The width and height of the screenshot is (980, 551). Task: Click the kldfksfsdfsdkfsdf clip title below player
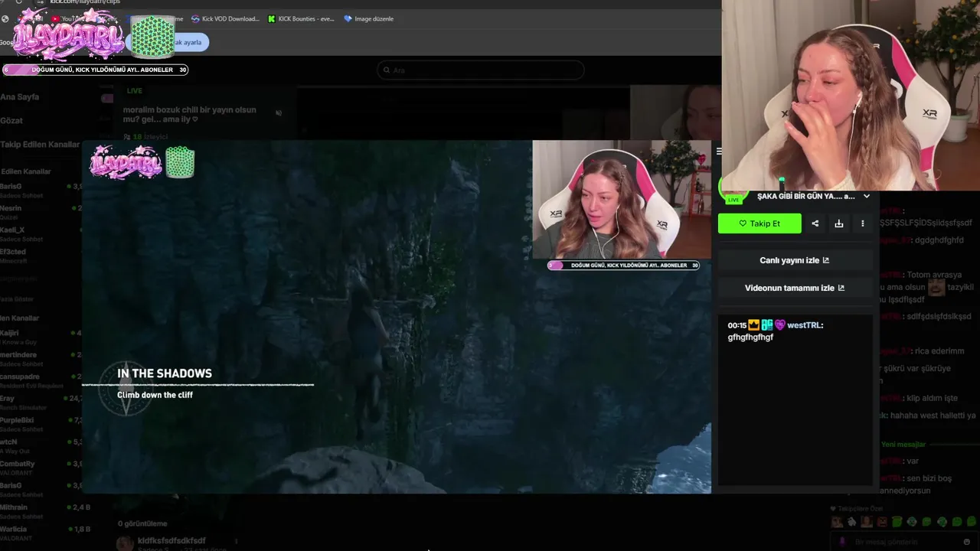coord(171,540)
